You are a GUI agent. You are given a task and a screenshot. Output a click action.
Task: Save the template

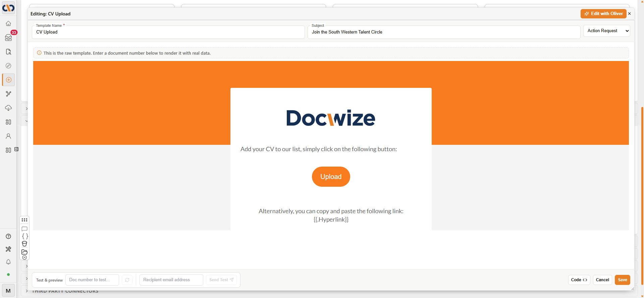coord(623,280)
